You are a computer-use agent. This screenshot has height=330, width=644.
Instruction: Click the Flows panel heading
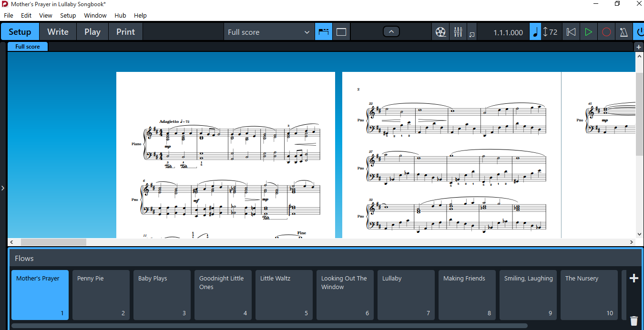pos(24,258)
